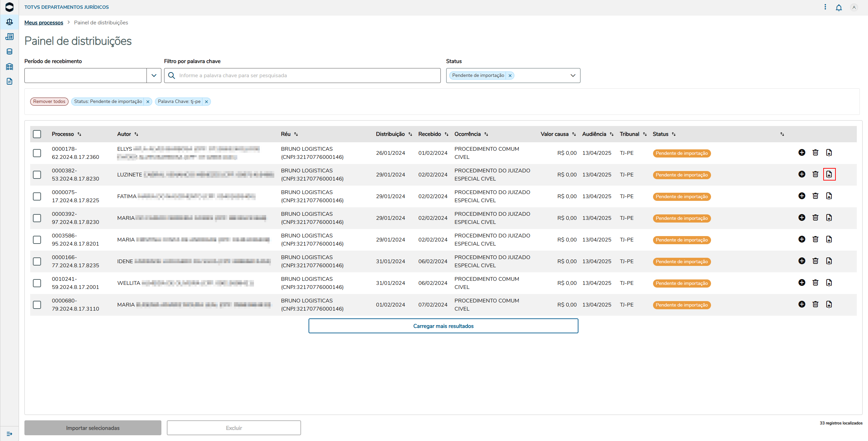Click Carregar mais resultados button

(443, 326)
